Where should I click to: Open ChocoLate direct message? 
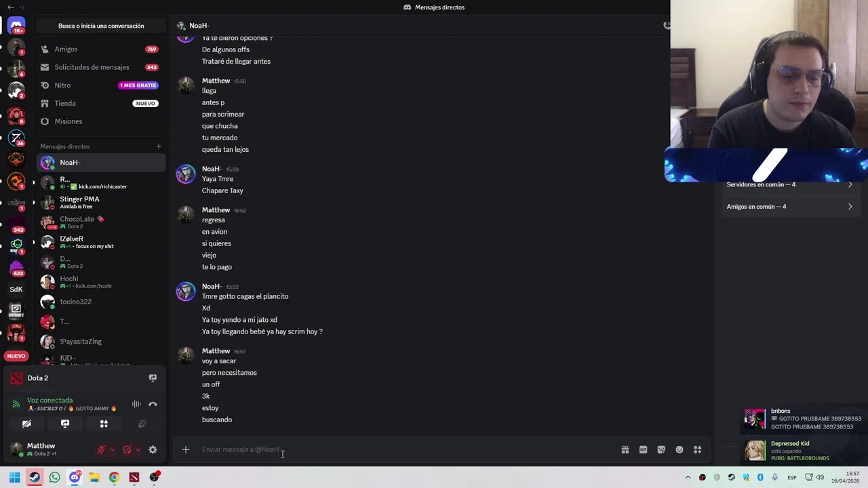tap(101, 222)
